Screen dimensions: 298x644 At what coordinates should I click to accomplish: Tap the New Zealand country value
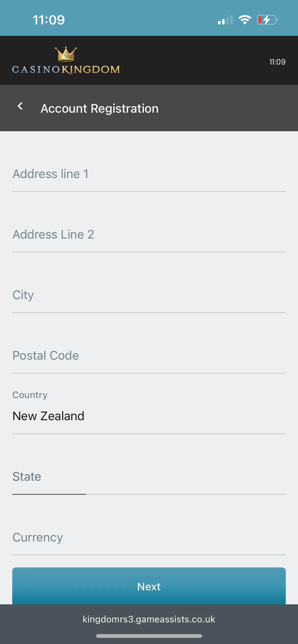(48, 416)
